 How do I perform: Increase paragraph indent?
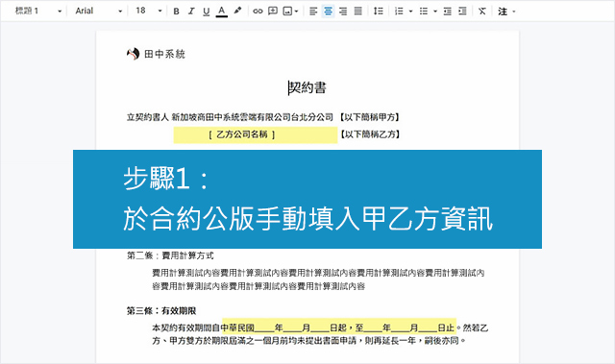(x=462, y=12)
